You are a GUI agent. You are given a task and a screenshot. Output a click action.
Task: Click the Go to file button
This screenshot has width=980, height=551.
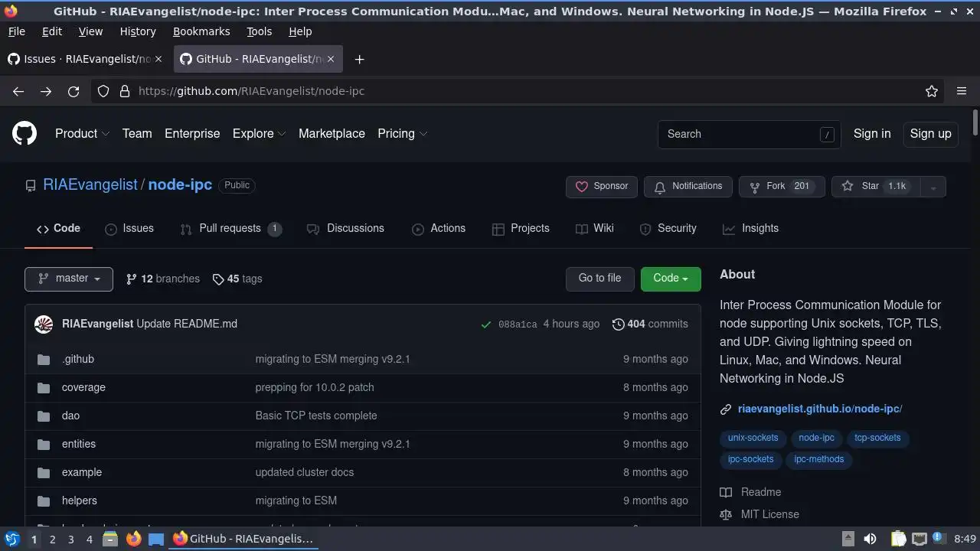[x=599, y=279]
